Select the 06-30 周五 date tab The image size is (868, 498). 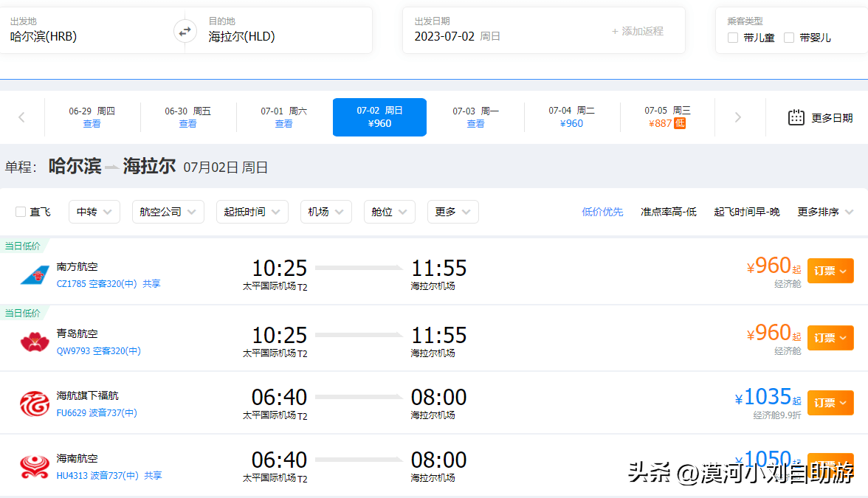[187, 117]
